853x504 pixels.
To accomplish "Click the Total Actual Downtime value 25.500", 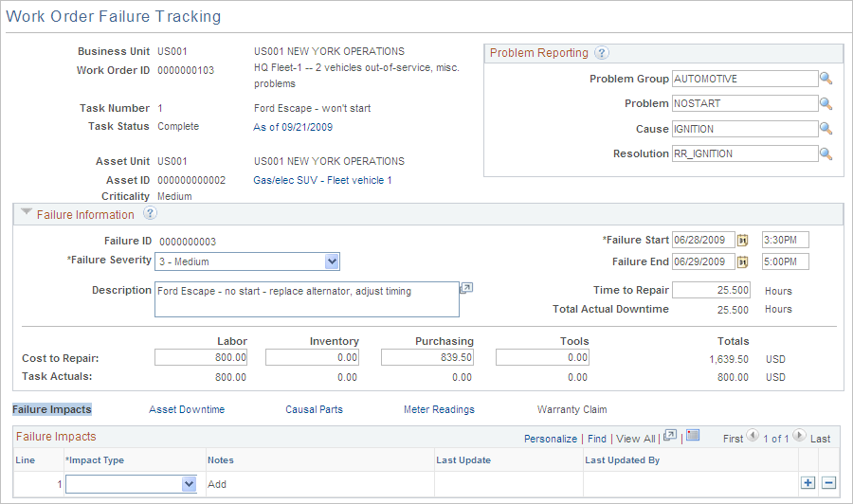I will pyautogui.click(x=733, y=310).
